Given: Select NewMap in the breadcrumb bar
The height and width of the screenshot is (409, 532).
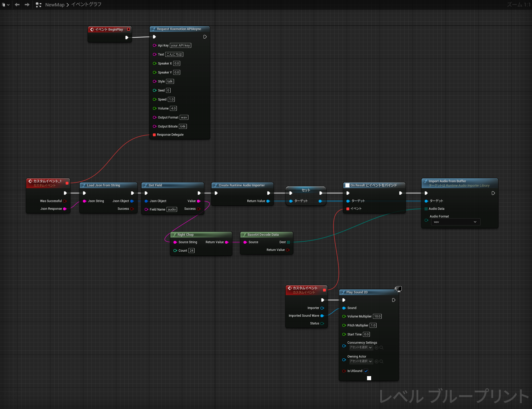Looking at the screenshot, I should click(55, 4).
